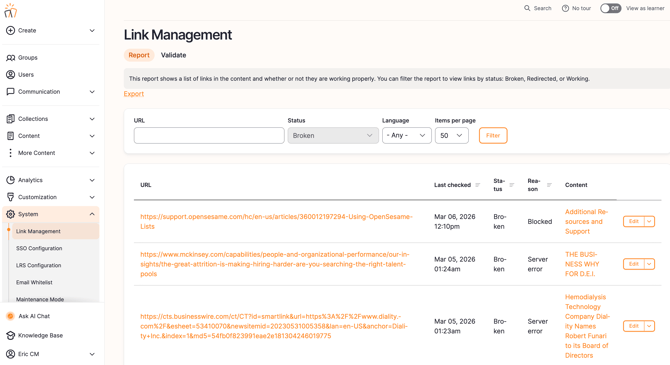Click the Content column header
The image size is (670, 365).
coord(576,185)
